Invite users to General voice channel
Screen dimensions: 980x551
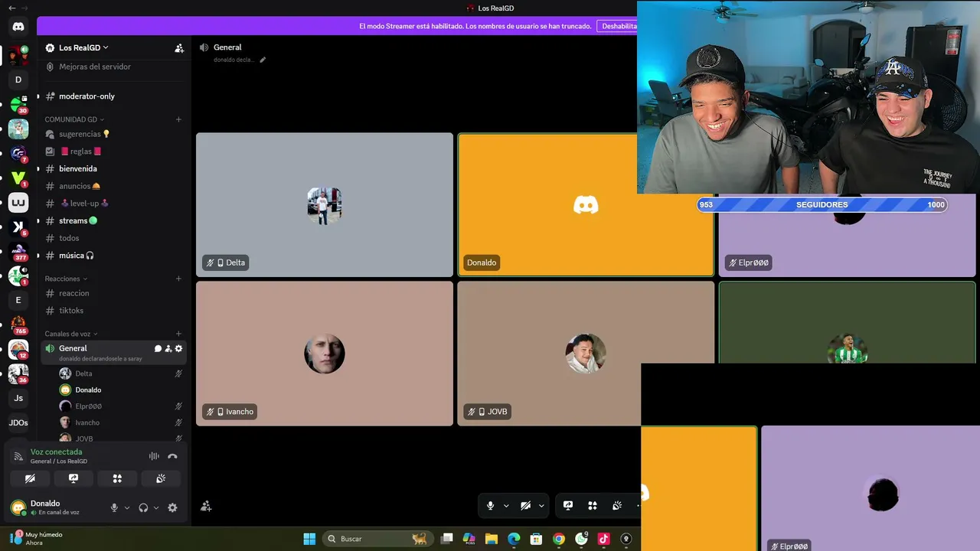pyautogui.click(x=168, y=348)
